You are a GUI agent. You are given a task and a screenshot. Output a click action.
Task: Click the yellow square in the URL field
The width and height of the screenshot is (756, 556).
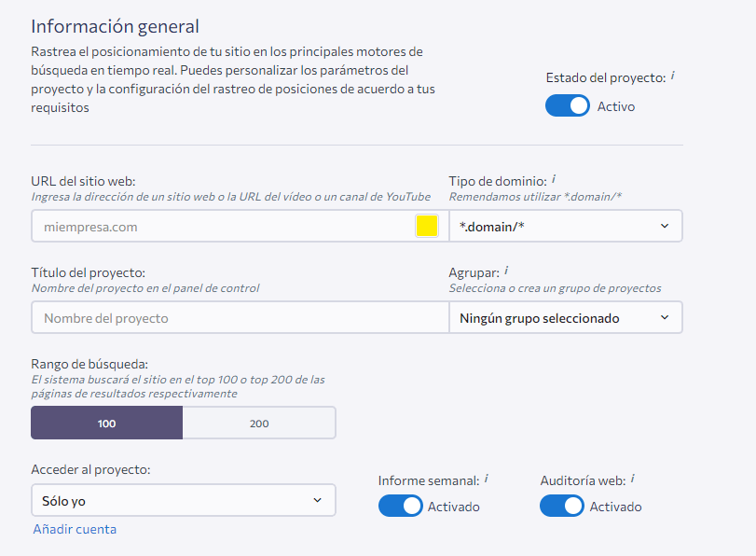pyautogui.click(x=426, y=227)
